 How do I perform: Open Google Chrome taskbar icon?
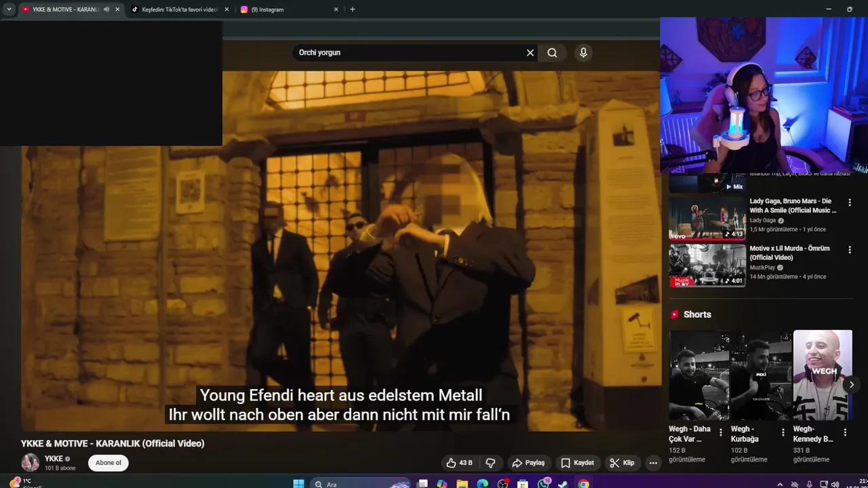click(583, 484)
